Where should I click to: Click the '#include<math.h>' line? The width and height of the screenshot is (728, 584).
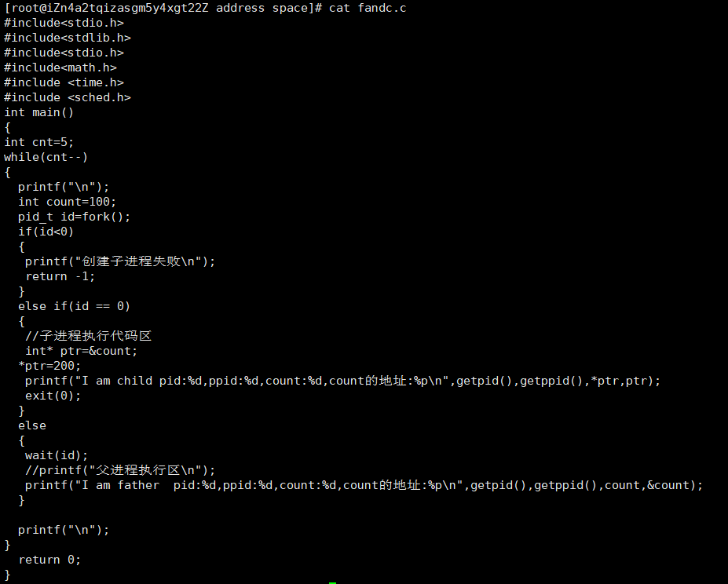pos(60,68)
